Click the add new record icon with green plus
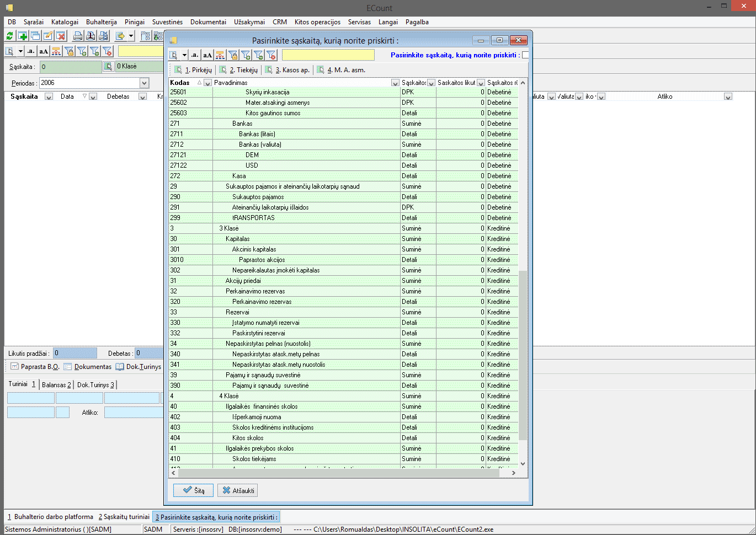 pos(23,36)
